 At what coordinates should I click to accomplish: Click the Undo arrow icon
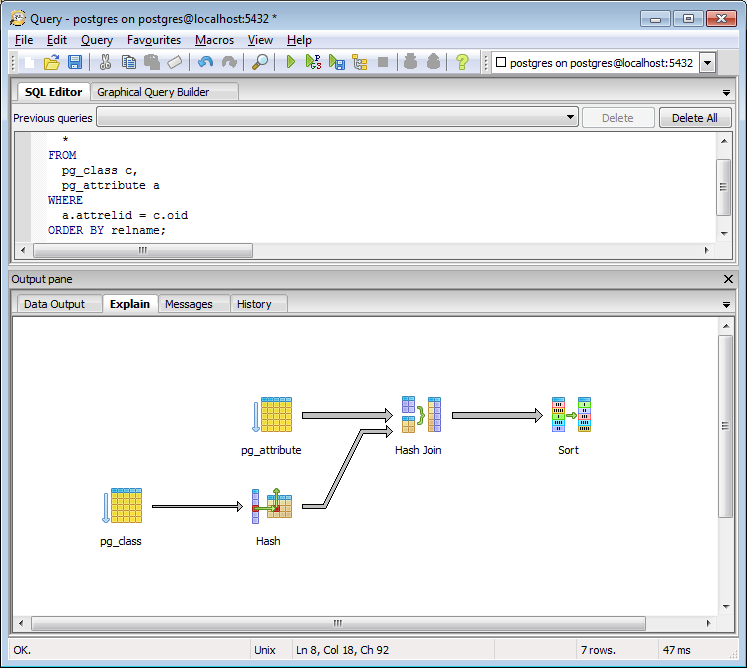pyautogui.click(x=205, y=62)
